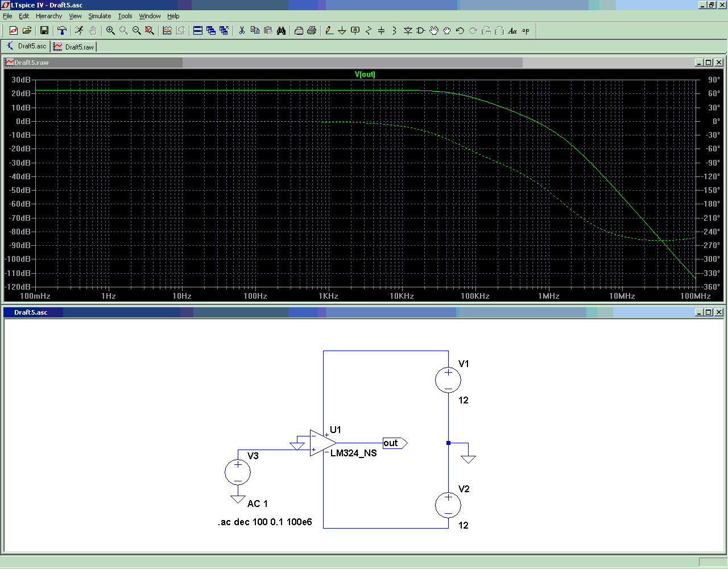Select the Cut scissors tool
Screen dimensions: 728x569
[x=242, y=31]
